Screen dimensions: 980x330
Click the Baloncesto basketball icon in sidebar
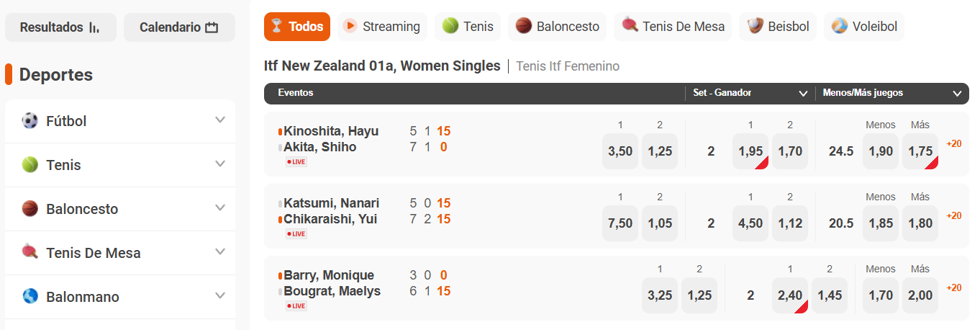point(30,209)
